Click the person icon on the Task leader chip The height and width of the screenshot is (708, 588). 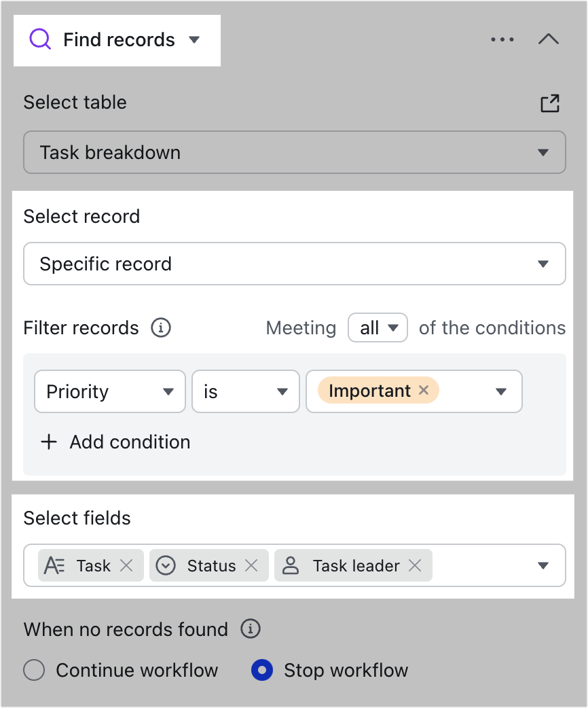click(x=290, y=565)
